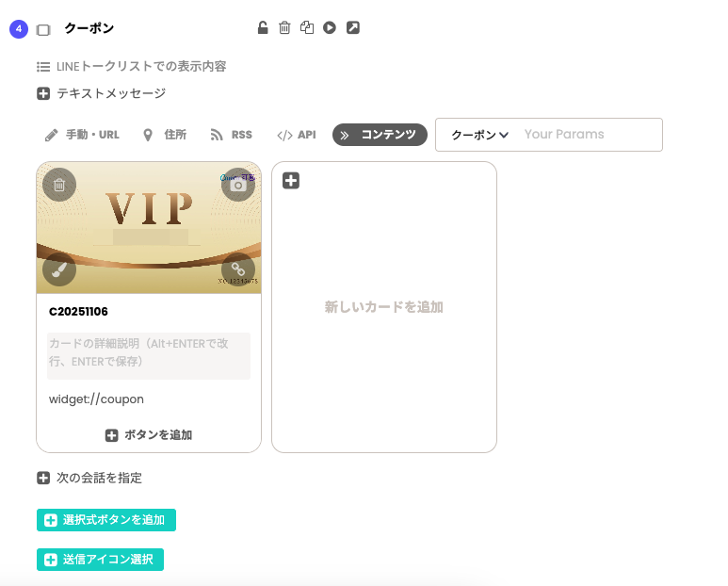Click the paintbrush icon on the VIP card
Screen dimensions: 728x586
coord(59,269)
